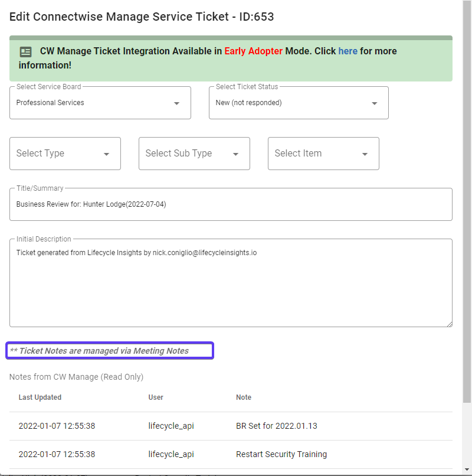472x476 pixels.
Task: Click the newspaper icon in green banner
Action: (25, 52)
